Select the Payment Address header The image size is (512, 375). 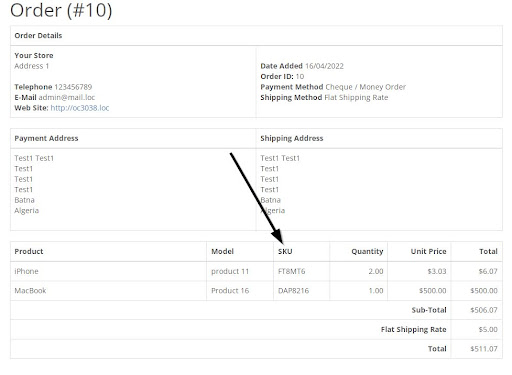pyautogui.click(x=46, y=138)
